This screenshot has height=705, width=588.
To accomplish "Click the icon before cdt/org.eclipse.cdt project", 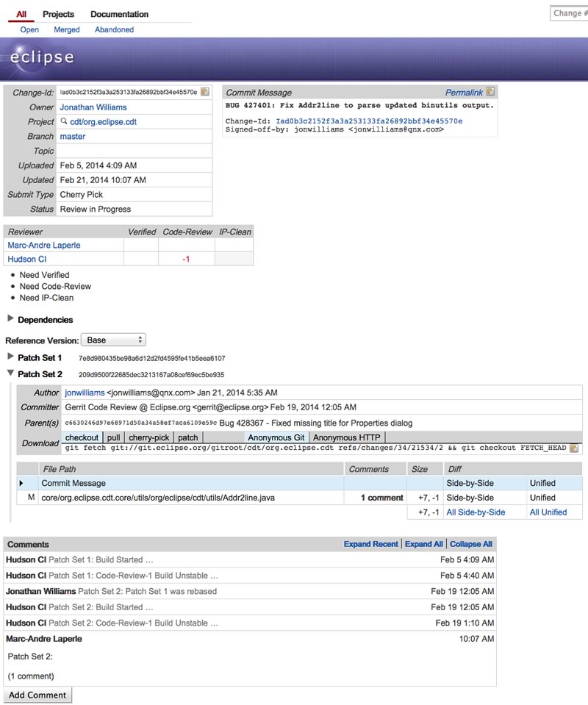I will click(x=64, y=122).
